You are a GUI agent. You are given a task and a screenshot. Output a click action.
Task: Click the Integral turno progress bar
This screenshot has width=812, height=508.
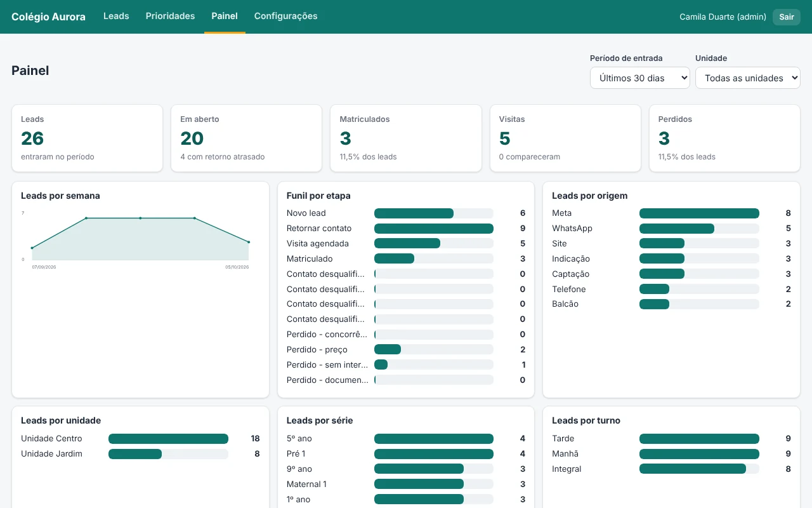(x=699, y=469)
